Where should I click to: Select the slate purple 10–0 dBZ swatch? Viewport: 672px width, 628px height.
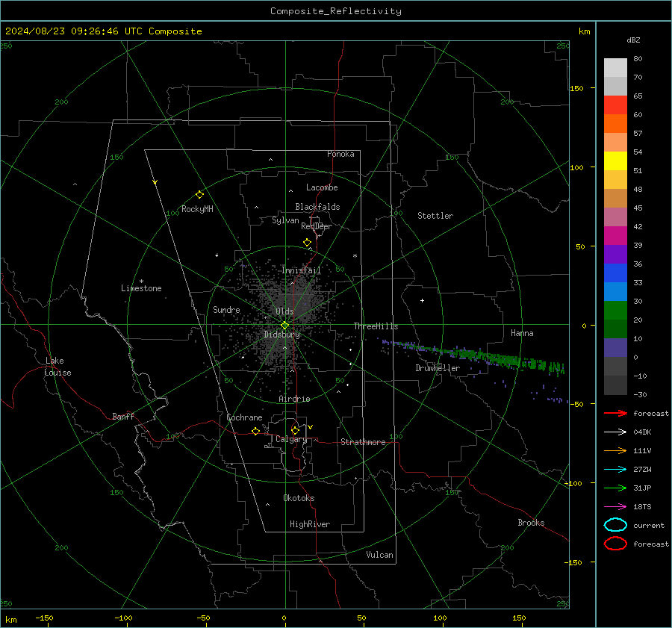(615, 347)
